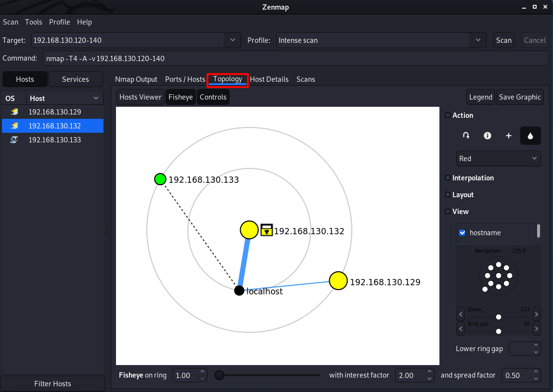Open the Scan menu
Image resolution: width=553 pixels, height=392 pixels.
tap(11, 22)
